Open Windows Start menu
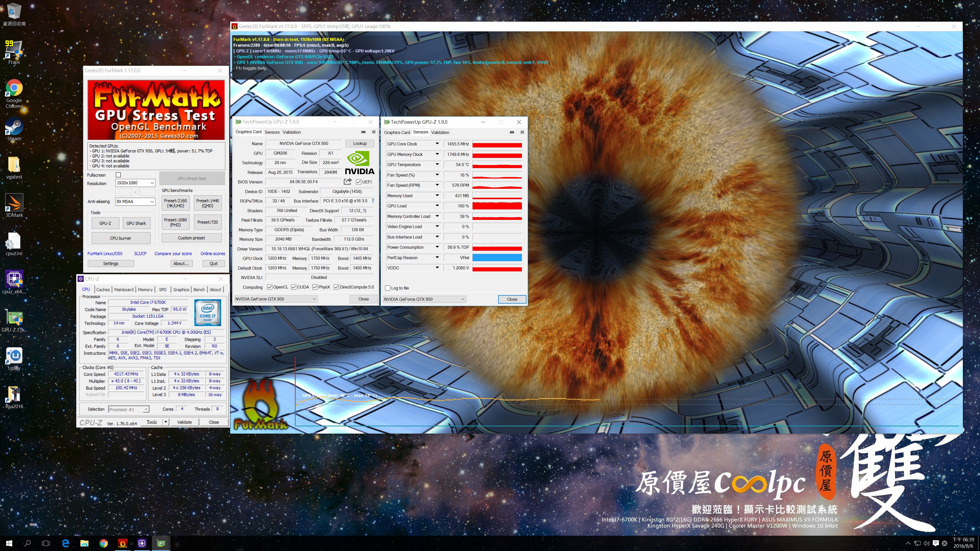The width and height of the screenshot is (980, 551). tap(9, 543)
